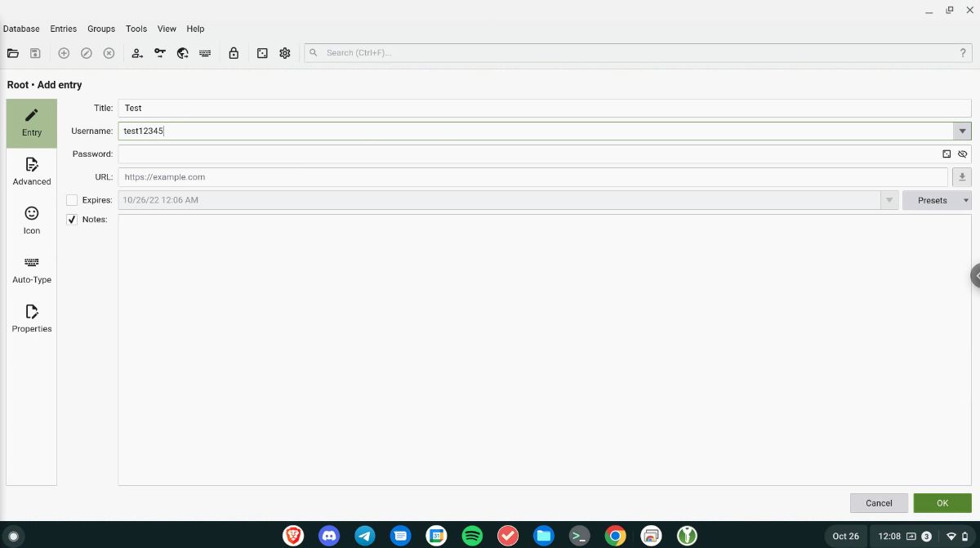Click the Save Database floppy icon
Viewport: 980px width, 548px height.
[x=35, y=53]
